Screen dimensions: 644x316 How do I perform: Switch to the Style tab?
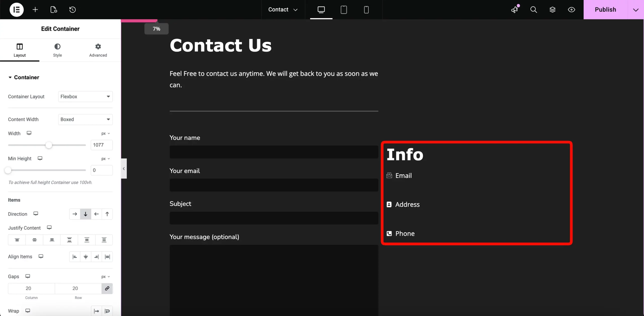coord(57,50)
